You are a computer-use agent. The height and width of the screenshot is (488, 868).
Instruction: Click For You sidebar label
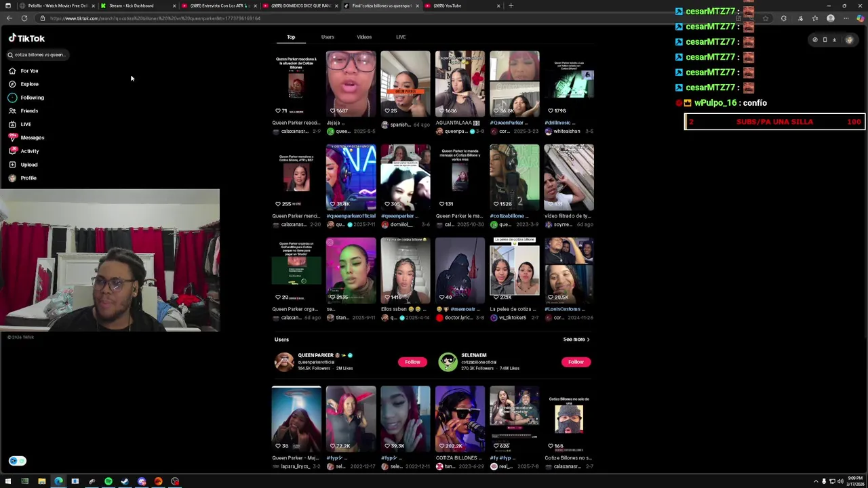coord(29,70)
